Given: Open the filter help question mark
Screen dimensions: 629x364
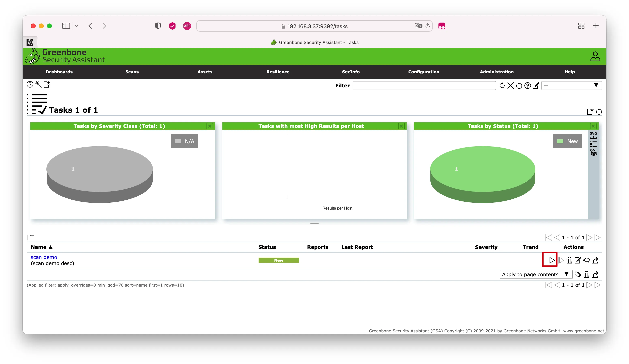Looking at the screenshot, I should [x=527, y=86].
